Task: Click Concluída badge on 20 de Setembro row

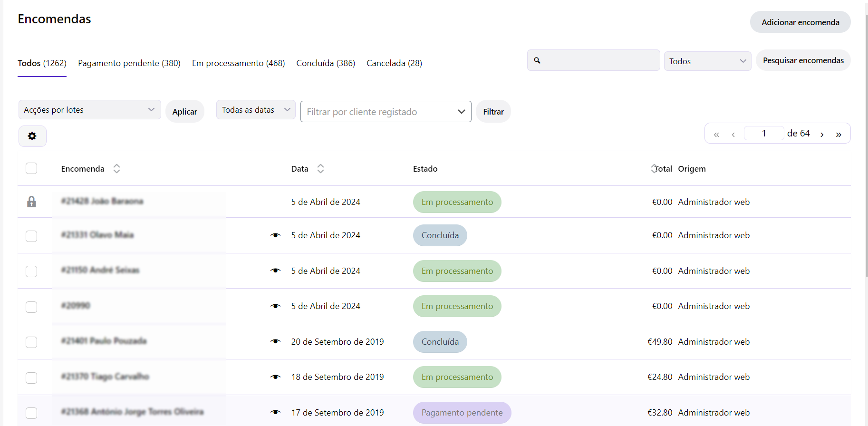Action: 440,342
